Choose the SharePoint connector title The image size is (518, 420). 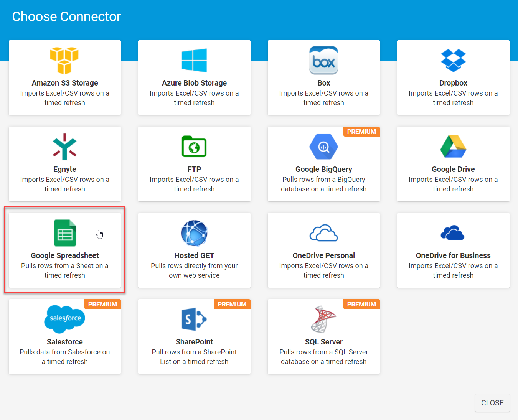(x=194, y=342)
